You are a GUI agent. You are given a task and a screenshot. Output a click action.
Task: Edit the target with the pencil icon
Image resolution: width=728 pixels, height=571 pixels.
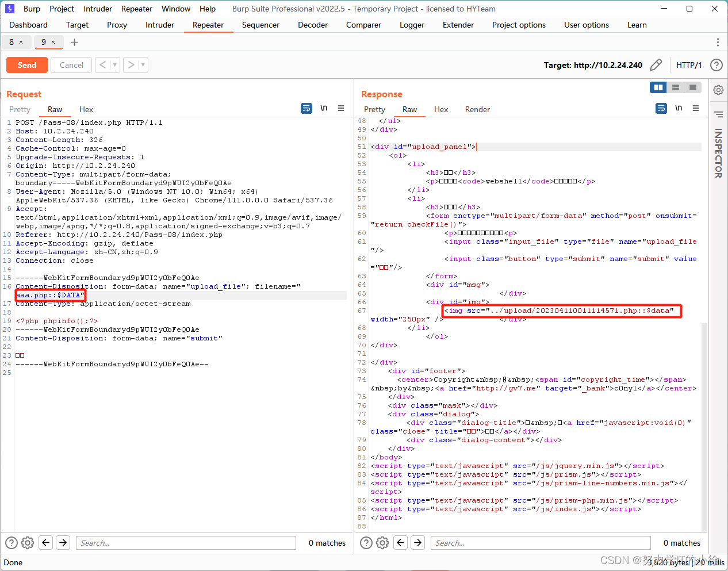click(656, 65)
